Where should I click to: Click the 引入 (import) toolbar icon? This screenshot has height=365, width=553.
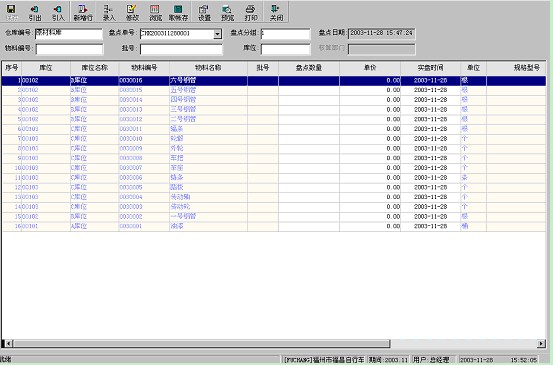tap(58, 13)
